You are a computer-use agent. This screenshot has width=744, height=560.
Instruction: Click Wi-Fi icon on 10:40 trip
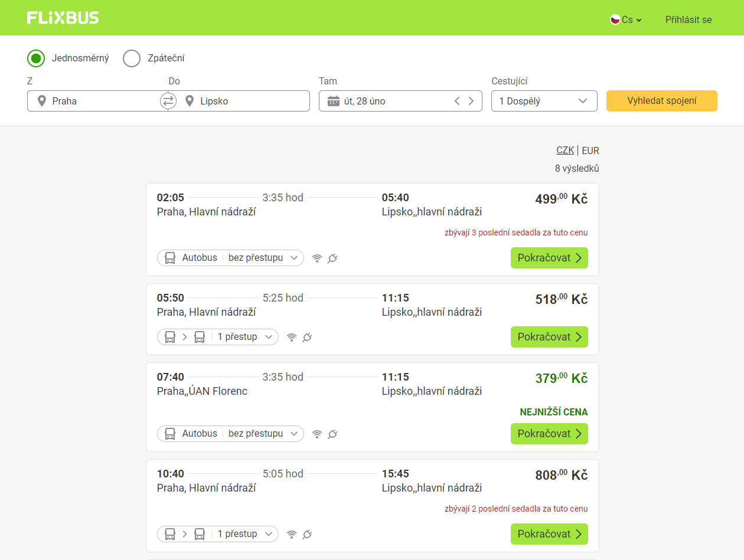point(292,535)
